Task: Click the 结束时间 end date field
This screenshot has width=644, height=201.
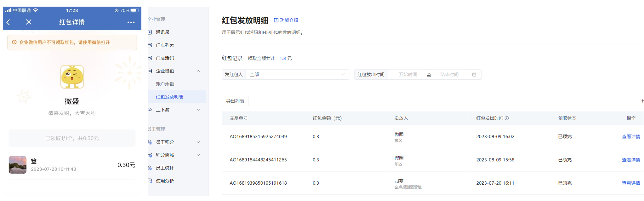Action: (449, 75)
